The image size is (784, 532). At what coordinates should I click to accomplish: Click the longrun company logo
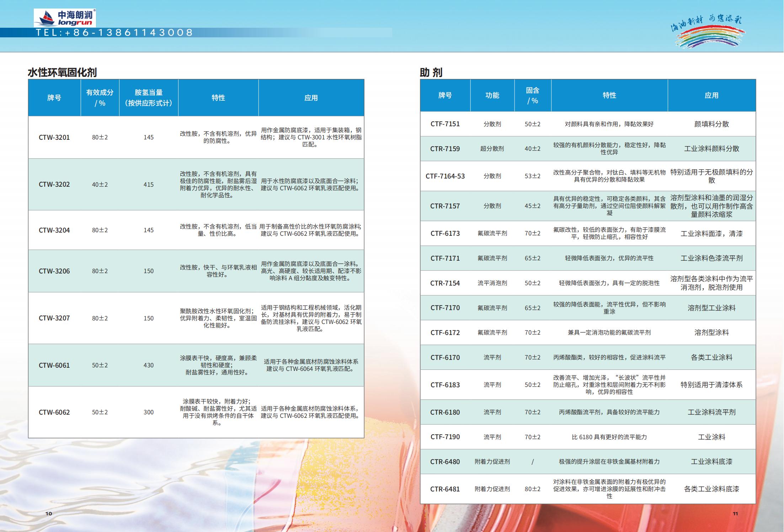pyautogui.click(x=65, y=18)
